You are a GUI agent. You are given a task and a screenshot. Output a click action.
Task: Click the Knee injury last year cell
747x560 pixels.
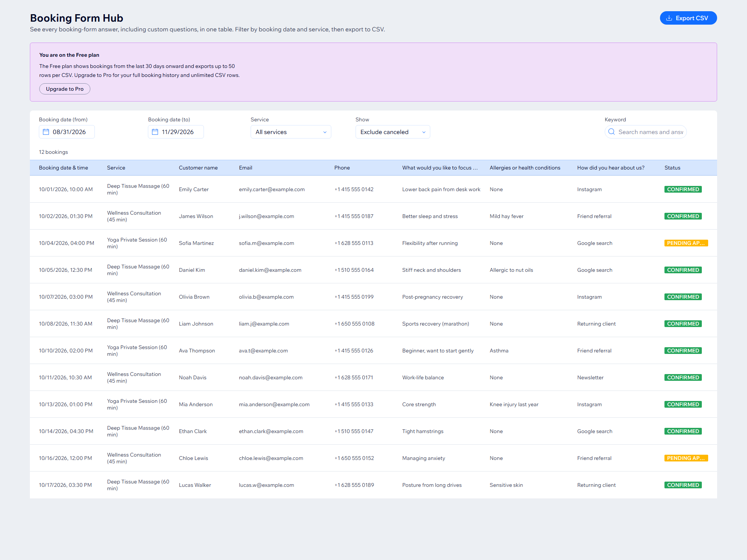click(x=514, y=404)
